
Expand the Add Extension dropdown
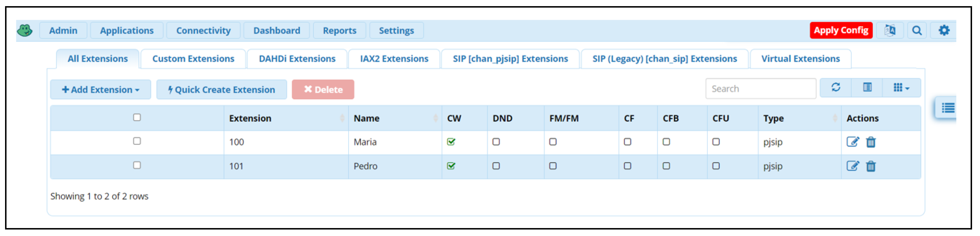click(x=101, y=90)
